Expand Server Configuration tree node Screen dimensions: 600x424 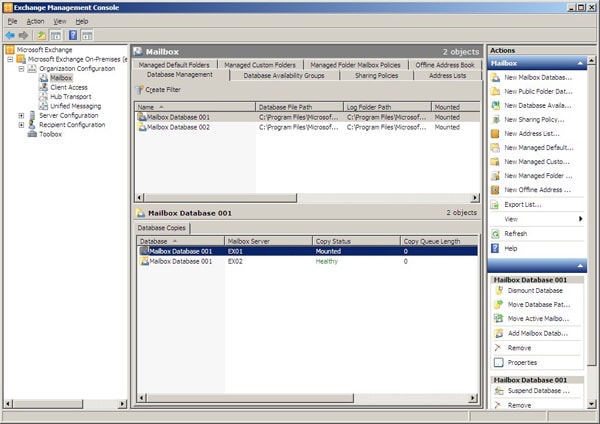(x=21, y=116)
